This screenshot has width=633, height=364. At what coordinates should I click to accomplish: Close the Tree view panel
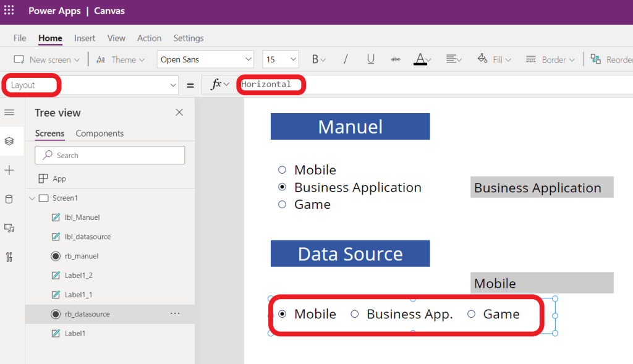tap(179, 112)
